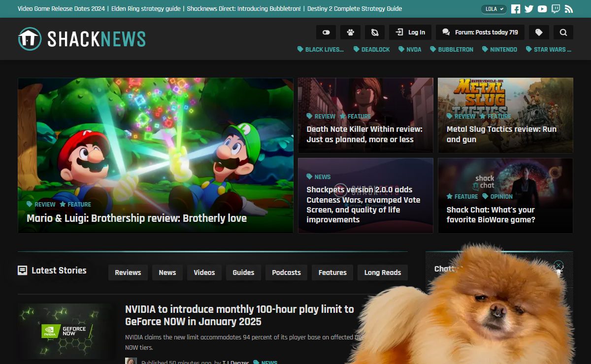Open Video Game Release Dates 2024 link
Screen dimensions: 591x364
[61, 9]
